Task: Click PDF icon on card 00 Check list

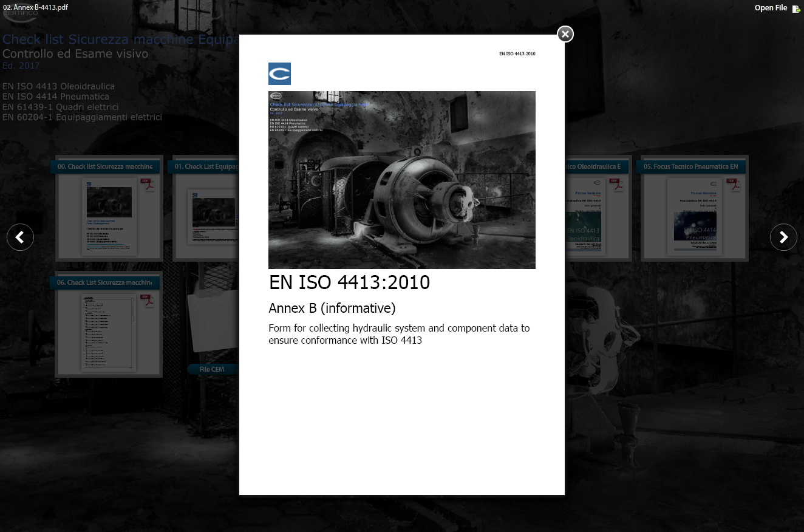Action: [x=148, y=185]
